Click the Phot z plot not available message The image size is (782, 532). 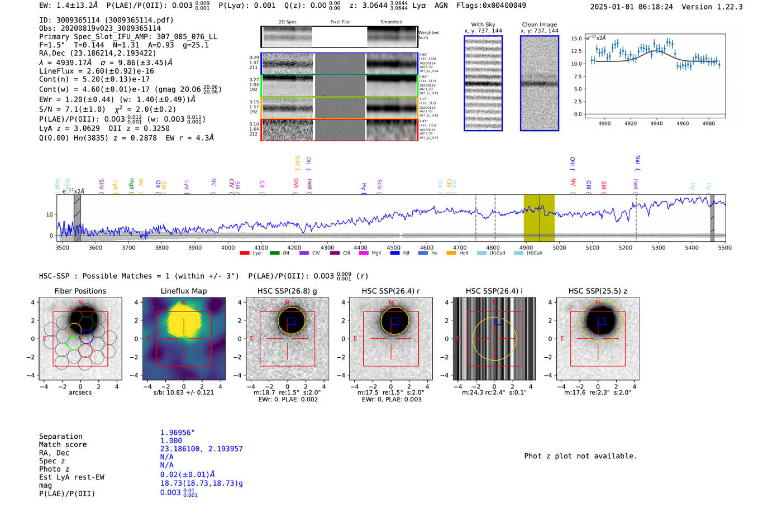[580, 456]
